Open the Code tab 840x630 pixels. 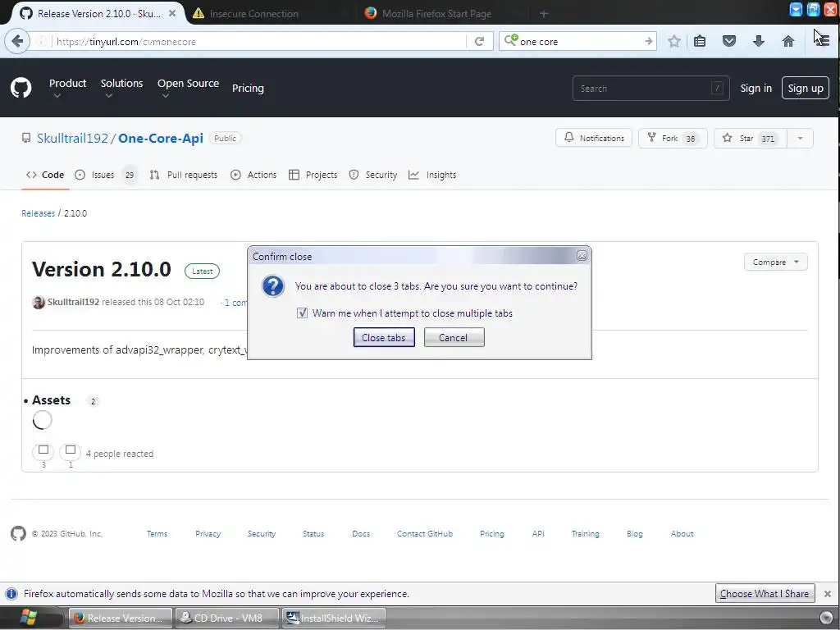click(x=46, y=176)
